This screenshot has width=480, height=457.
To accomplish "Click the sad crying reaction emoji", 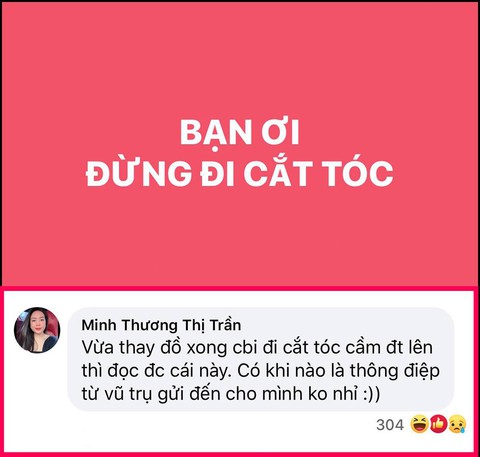I will [457, 424].
